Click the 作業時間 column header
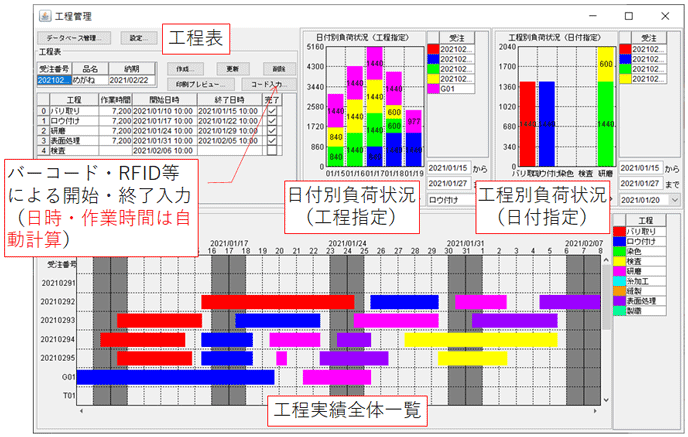The width and height of the screenshot is (688, 437). 115,100
